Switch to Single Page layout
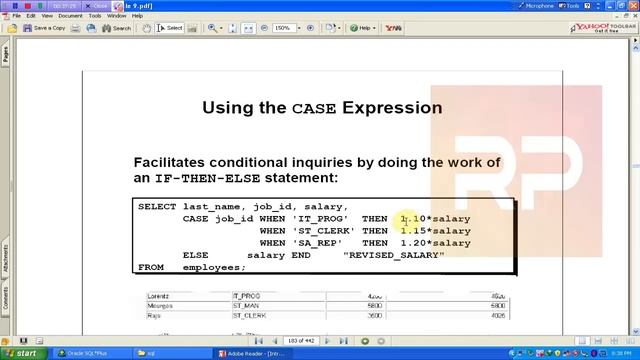Image resolution: width=640 pixels, height=360 pixels. [x=582, y=341]
